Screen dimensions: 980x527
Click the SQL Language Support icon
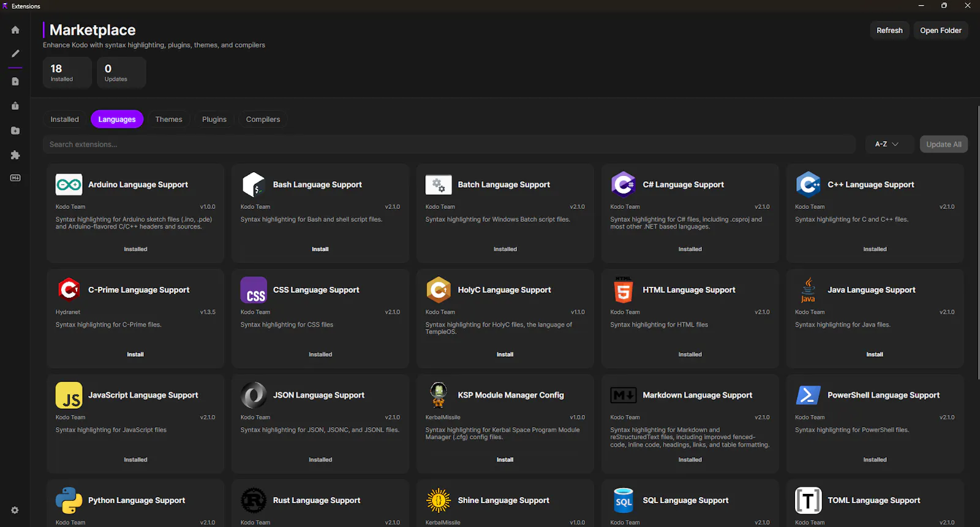click(x=624, y=501)
